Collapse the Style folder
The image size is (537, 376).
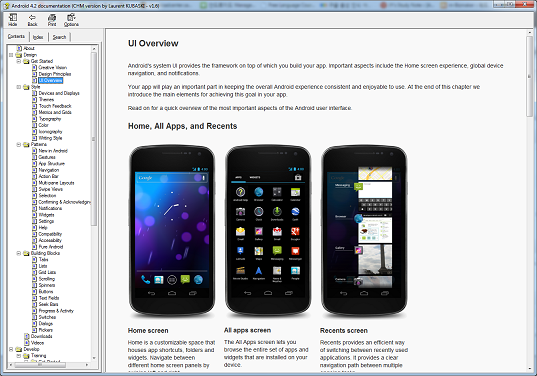pos(19,87)
